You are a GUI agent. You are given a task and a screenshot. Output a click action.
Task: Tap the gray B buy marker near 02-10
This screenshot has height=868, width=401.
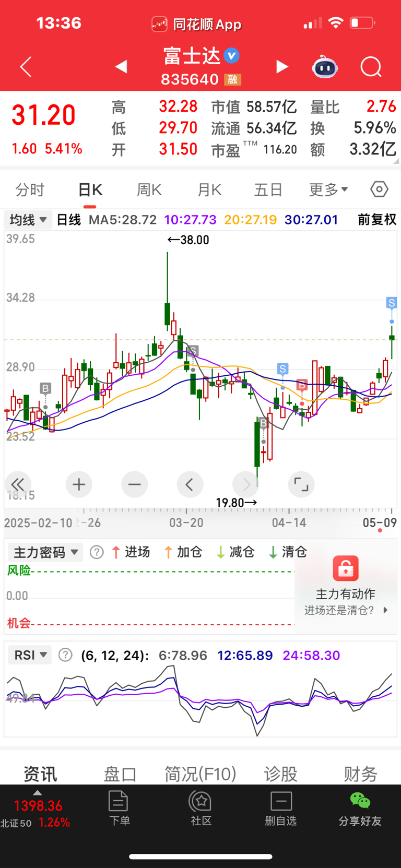[45, 388]
